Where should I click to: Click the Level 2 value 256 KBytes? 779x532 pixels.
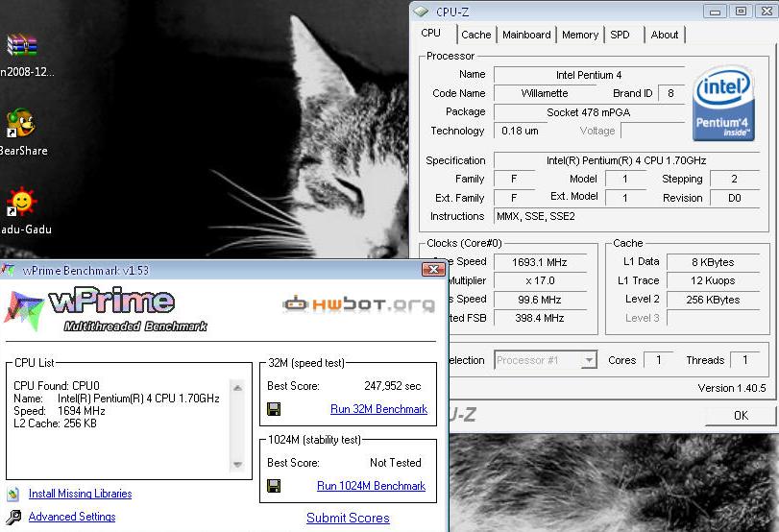(713, 300)
